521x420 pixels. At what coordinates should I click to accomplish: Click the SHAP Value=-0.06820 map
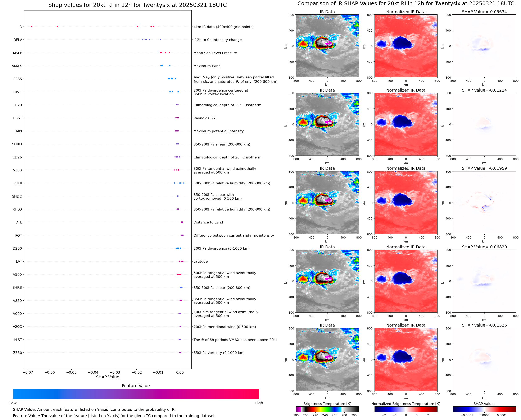484,281
